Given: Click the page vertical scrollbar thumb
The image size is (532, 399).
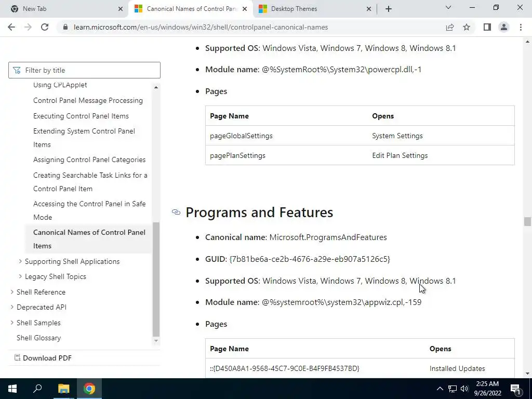Looking at the screenshot, I should 527,221.
